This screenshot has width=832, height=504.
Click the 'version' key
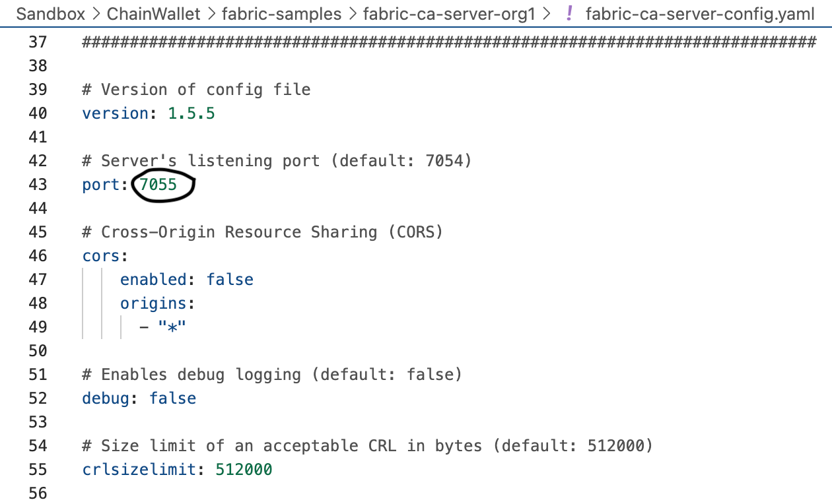coord(116,113)
